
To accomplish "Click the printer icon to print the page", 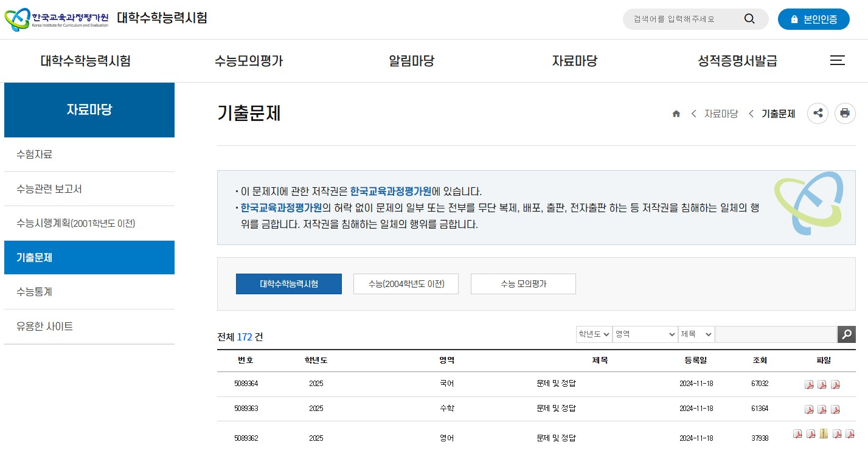I will point(845,113).
